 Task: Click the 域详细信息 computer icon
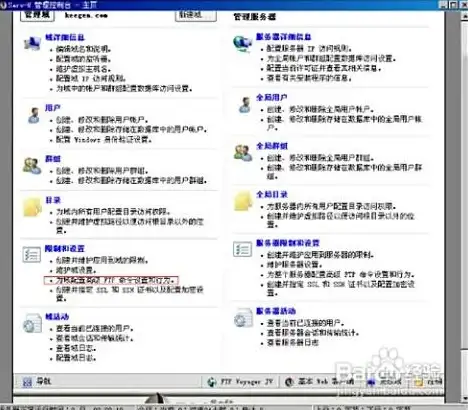point(32,44)
